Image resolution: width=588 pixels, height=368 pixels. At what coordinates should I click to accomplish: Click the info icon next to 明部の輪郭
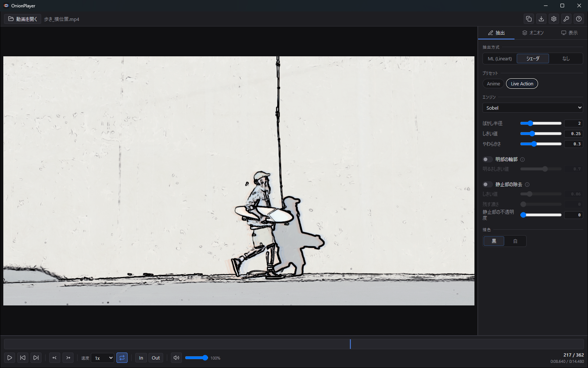click(x=523, y=159)
